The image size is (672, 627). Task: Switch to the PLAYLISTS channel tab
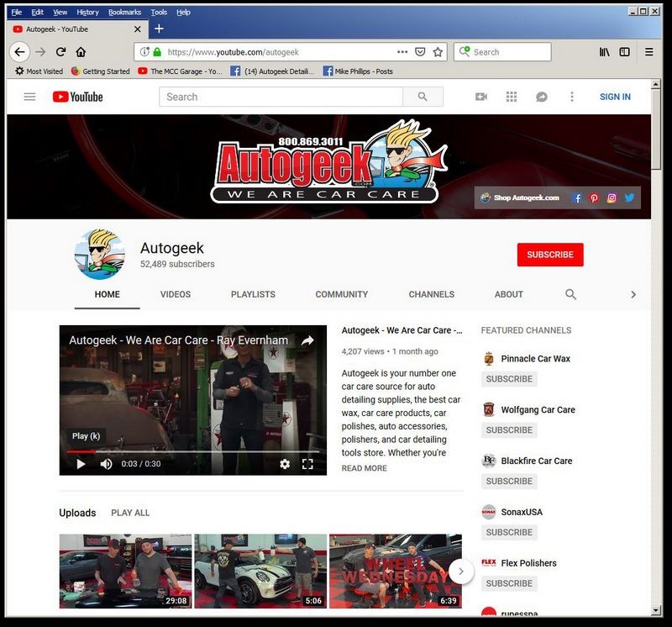(253, 294)
